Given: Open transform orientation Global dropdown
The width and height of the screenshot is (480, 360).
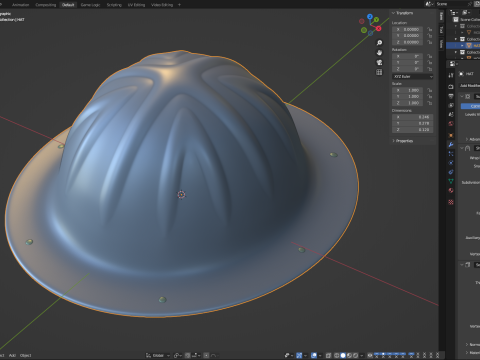Looking at the screenshot, I should click(158, 355).
